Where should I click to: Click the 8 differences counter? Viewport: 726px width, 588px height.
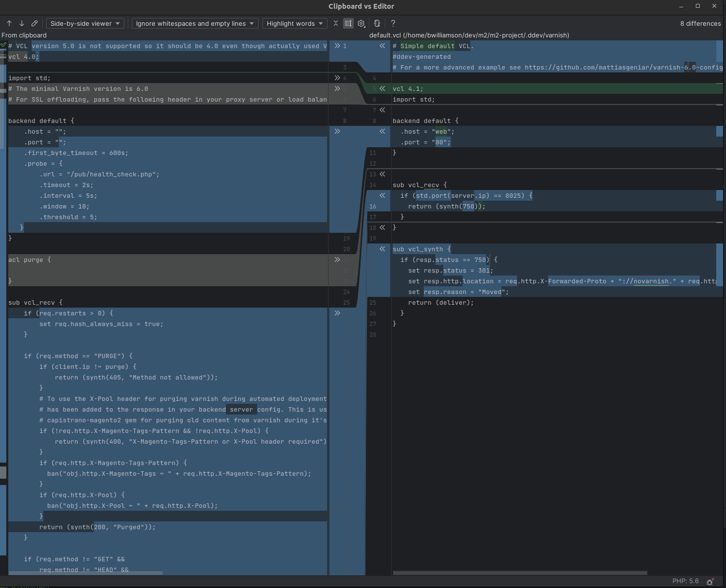(x=700, y=23)
